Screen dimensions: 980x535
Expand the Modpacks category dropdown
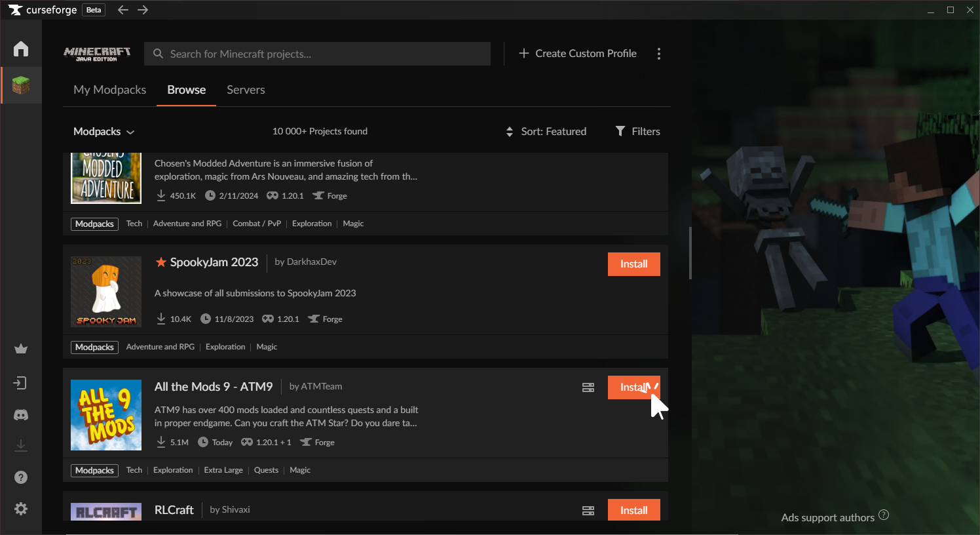click(x=104, y=131)
